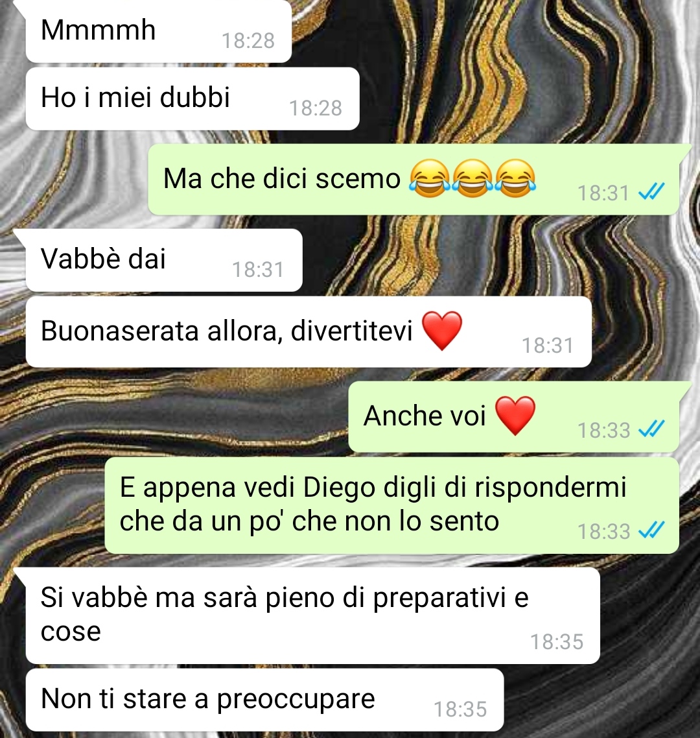Screen dimensions: 700x738
Task: Select the 'Anche voi' reply bubble
Action: click(514, 417)
